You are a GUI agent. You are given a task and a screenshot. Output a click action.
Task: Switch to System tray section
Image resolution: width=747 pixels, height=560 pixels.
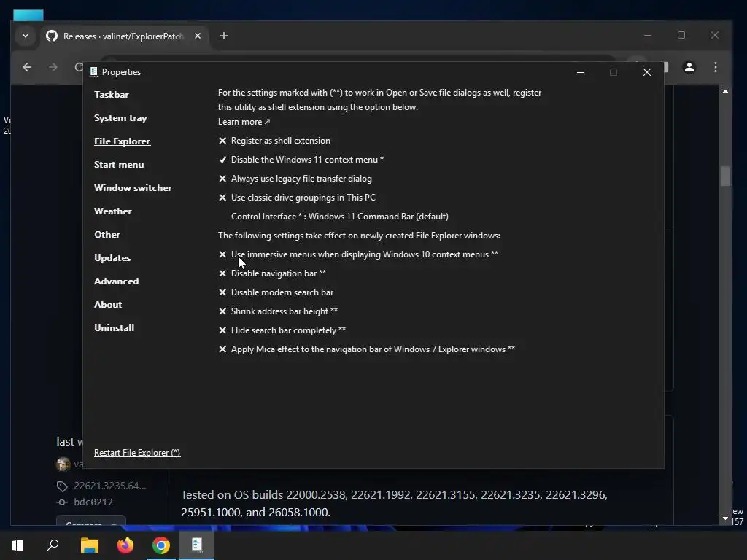click(x=120, y=117)
